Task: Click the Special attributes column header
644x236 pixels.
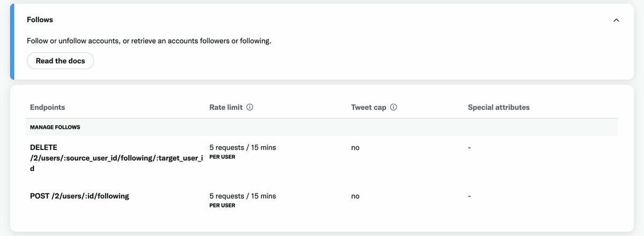Action: pyautogui.click(x=499, y=108)
